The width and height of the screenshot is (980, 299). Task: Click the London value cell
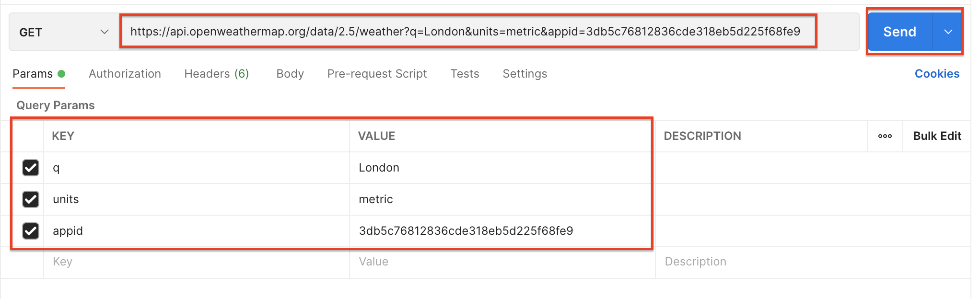[499, 168]
